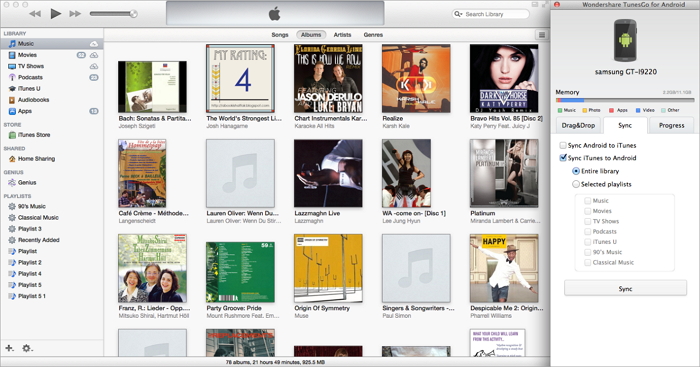
Task: Open Apps in the sidebar
Action: pyautogui.click(x=51, y=111)
